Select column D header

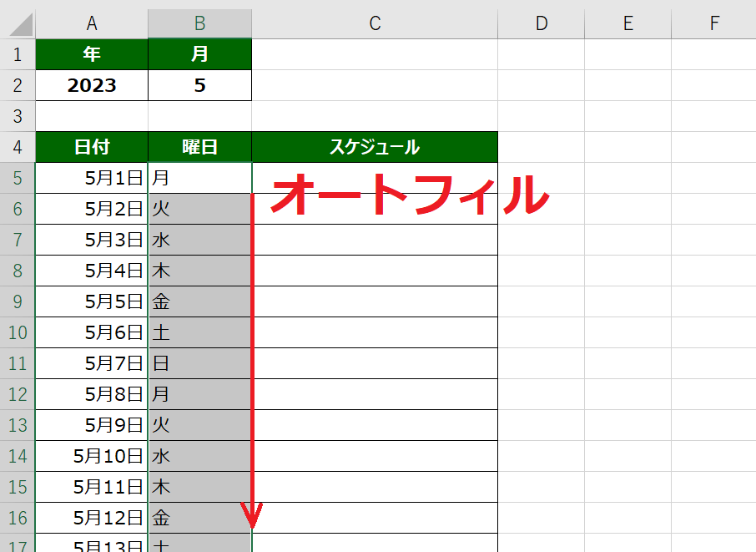click(x=542, y=24)
